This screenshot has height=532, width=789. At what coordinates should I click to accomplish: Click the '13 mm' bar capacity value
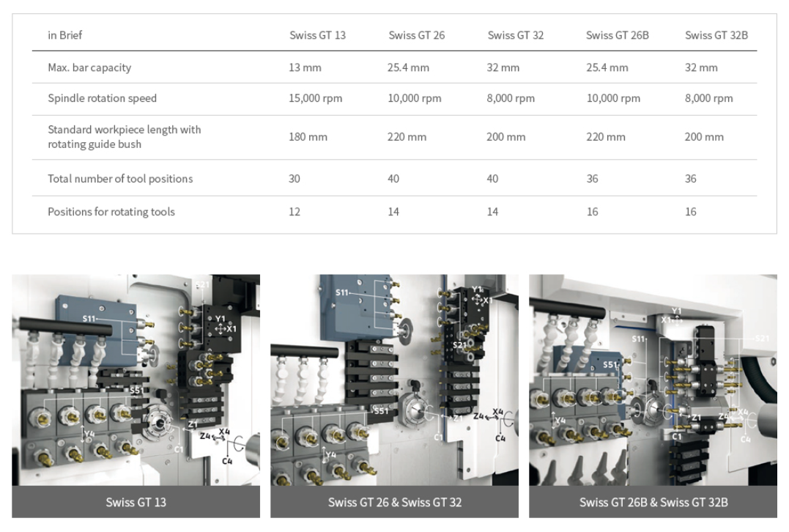305,67
